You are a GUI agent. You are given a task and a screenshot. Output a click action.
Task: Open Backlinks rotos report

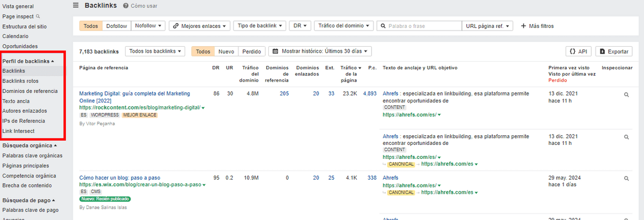pyautogui.click(x=20, y=80)
